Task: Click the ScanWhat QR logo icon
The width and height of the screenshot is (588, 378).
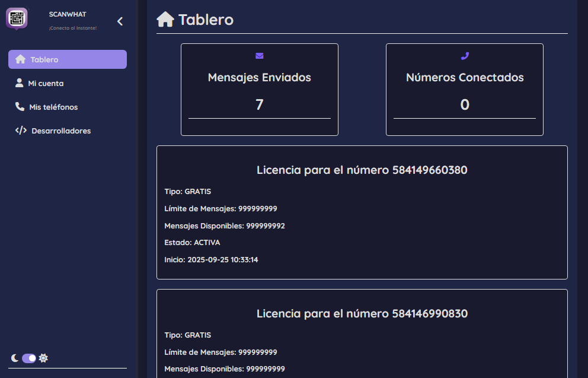Action: 17,18
